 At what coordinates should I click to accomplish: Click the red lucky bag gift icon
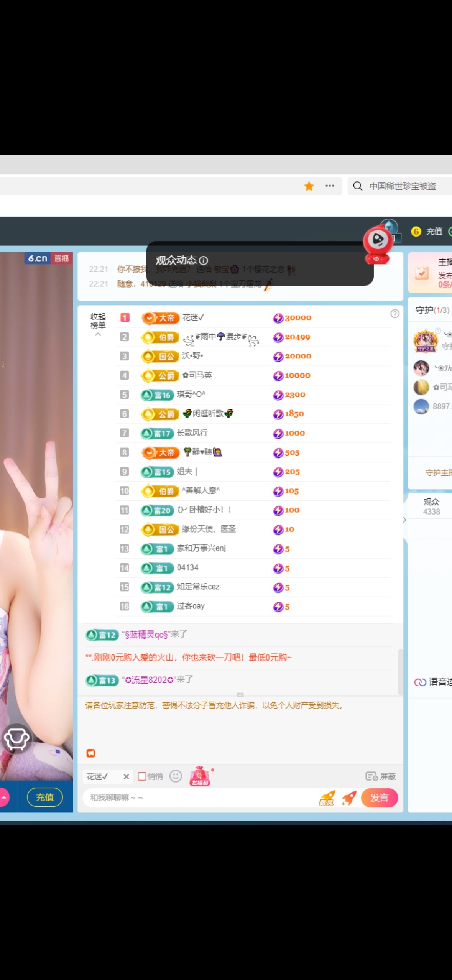point(200,776)
